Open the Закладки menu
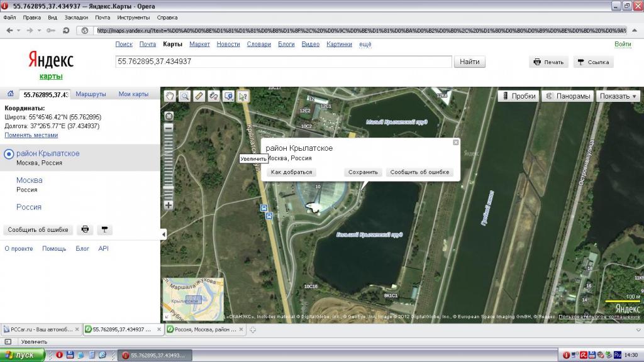This screenshot has width=644, height=362. pos(76,18)
